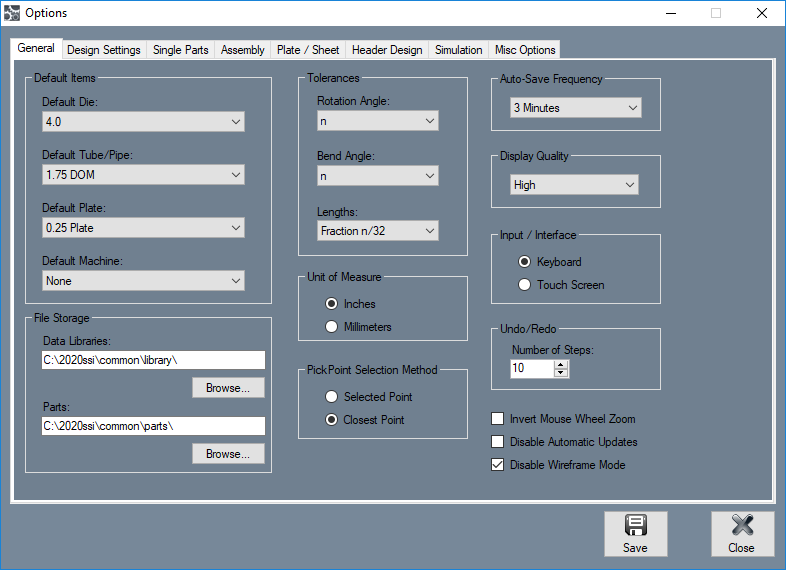Increase Number of Steps with up arrow
This screenshot has width=786, height=570.
tap(561, 364)
